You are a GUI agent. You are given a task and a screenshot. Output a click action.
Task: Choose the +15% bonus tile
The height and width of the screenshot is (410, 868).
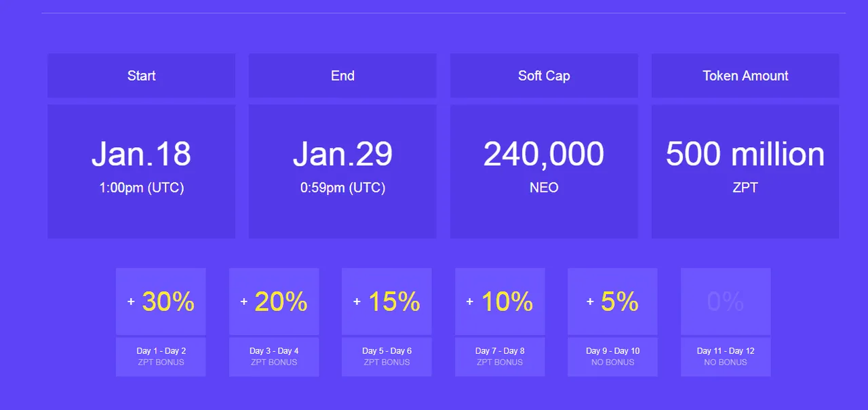click(387, 302)
